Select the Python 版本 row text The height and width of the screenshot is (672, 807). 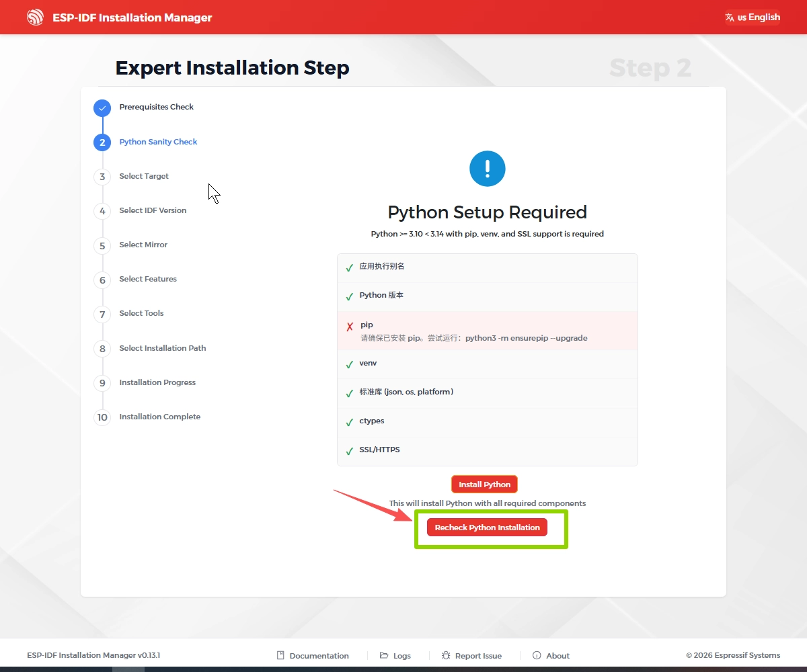(x=381, y=295)
